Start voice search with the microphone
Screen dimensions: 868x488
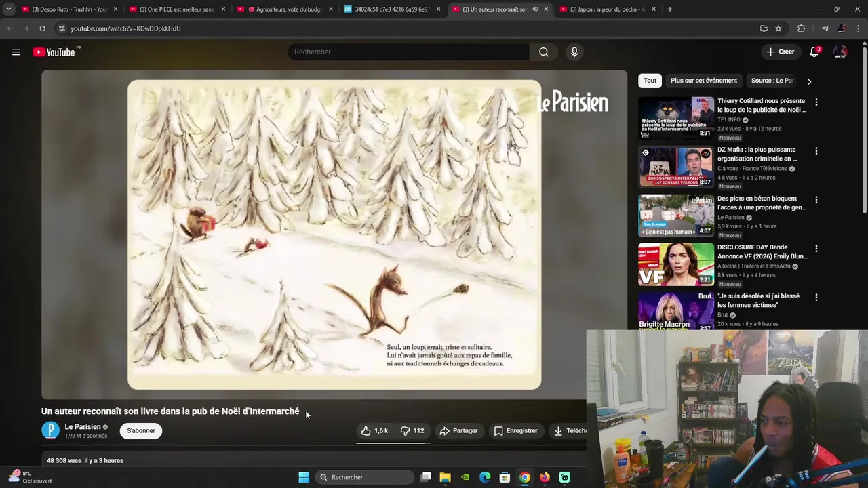(x=574, y=52)
